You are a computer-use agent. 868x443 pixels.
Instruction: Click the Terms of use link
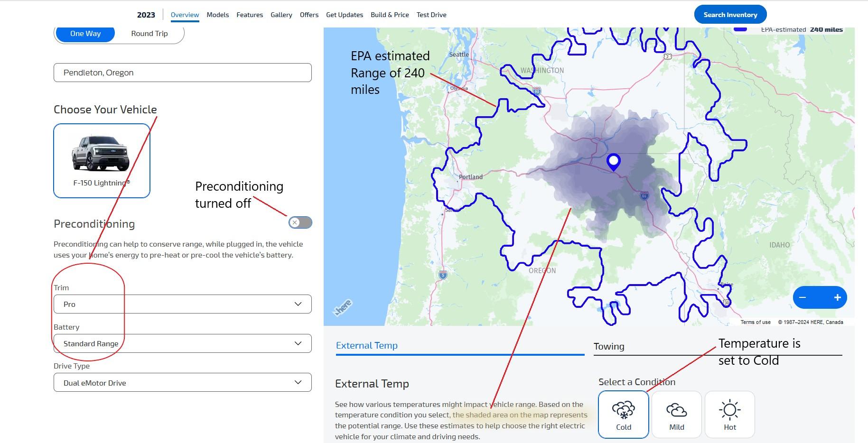[x=756, y=322]
